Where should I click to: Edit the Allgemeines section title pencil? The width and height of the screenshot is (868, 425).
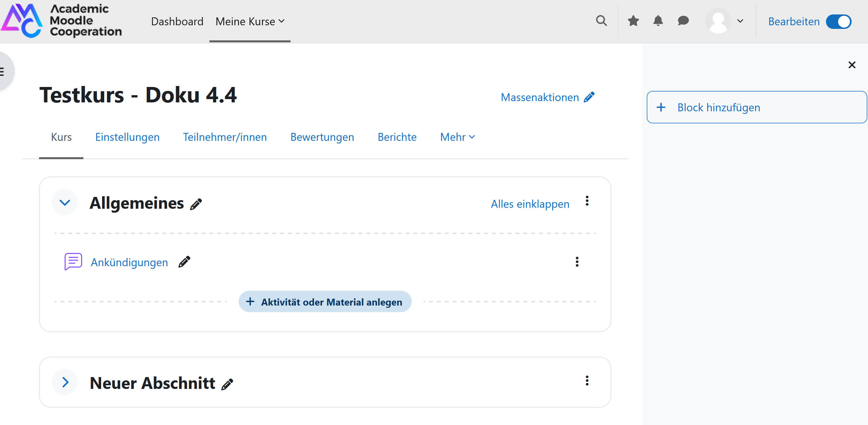pos(196,204)
